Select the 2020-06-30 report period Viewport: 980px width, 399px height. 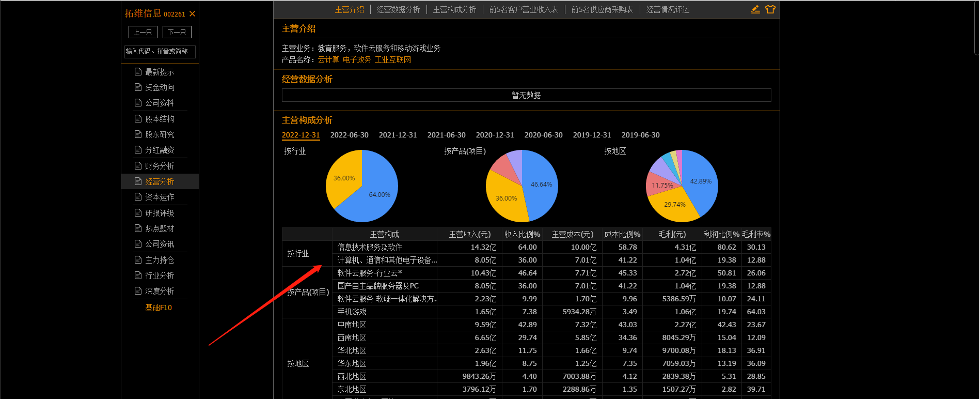[543, 135]
